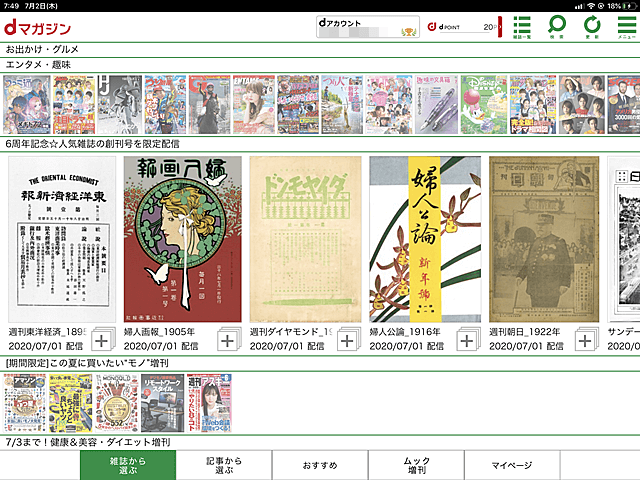The image size is (640, 480).
Task: Collapse the エンタメ・趣味 category header
Action: (320, 64)
